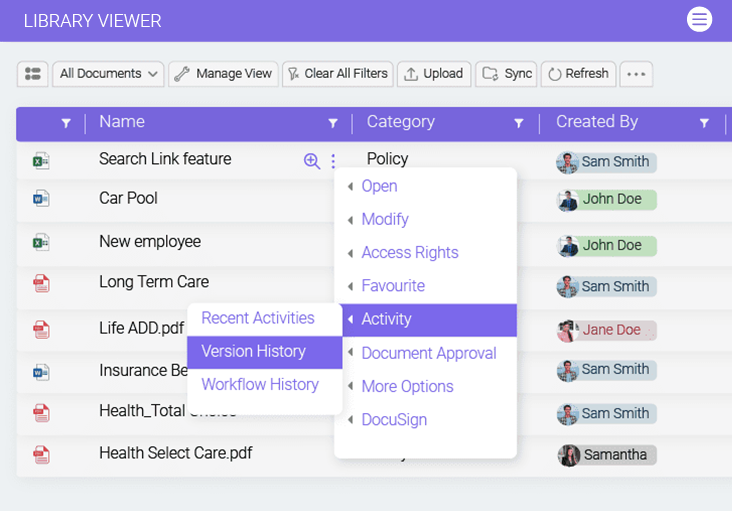The height and width of the screenshot is (511, 732).
Task: Open the New employee document name
Action: [150, 242]
